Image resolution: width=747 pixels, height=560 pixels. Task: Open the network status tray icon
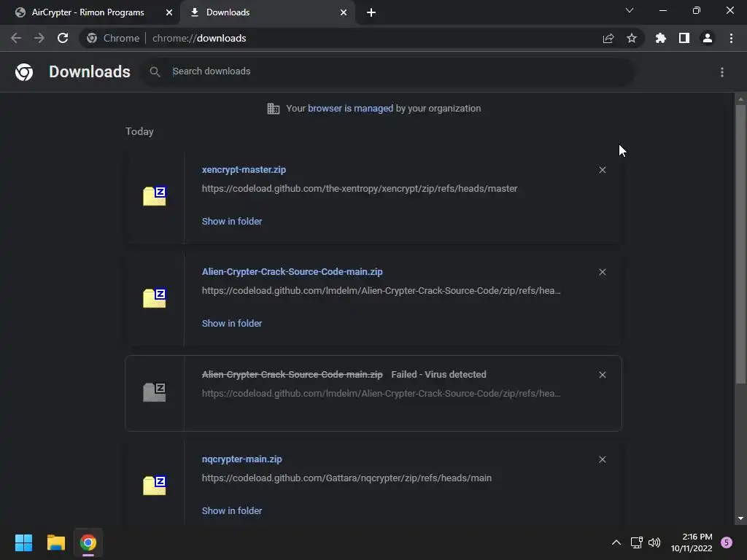tap(636, 542)
